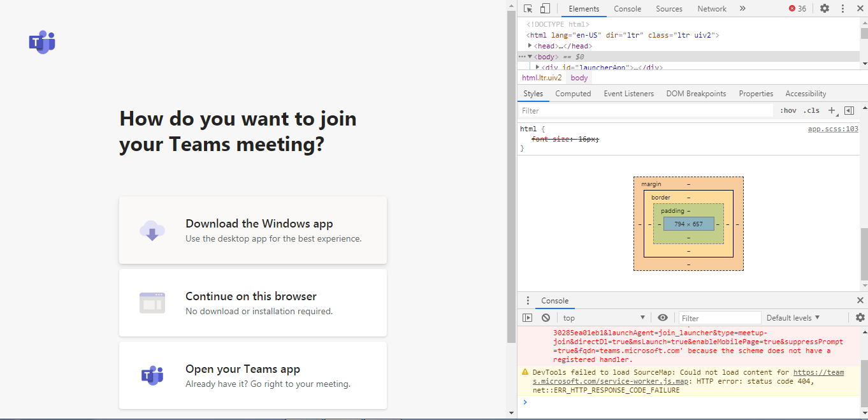Open the Computed tab

coord(573,94)
